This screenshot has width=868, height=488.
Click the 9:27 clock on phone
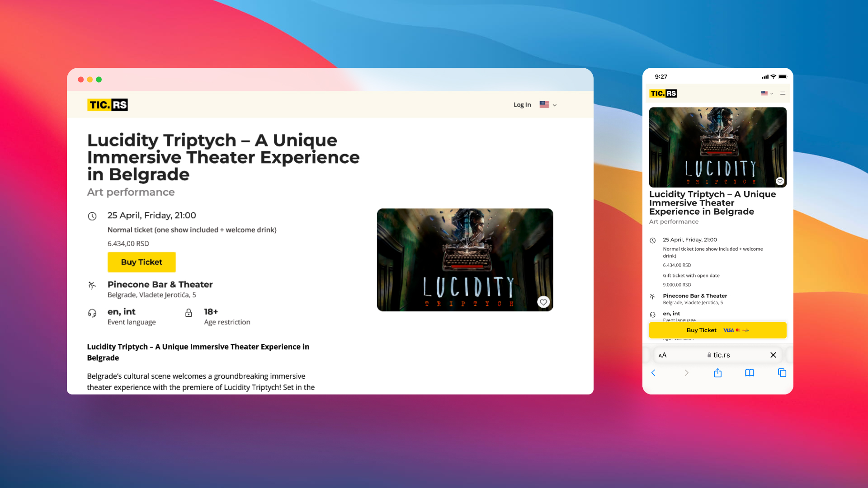click(661, 77)
